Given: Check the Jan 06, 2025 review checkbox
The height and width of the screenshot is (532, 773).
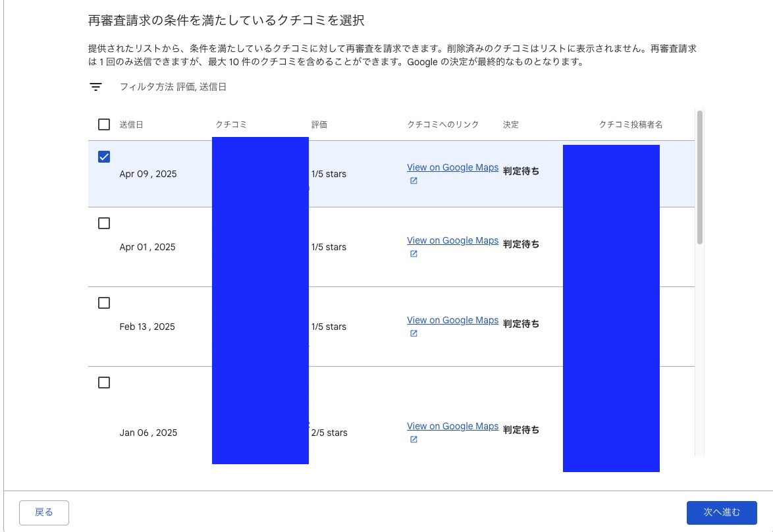Looking at the screenshot, I should coord(103,383).
